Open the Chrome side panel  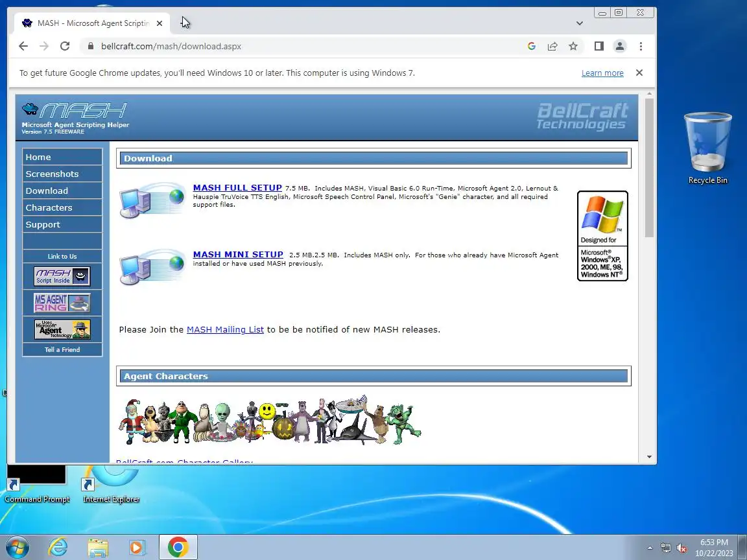(x=599, y=46)
